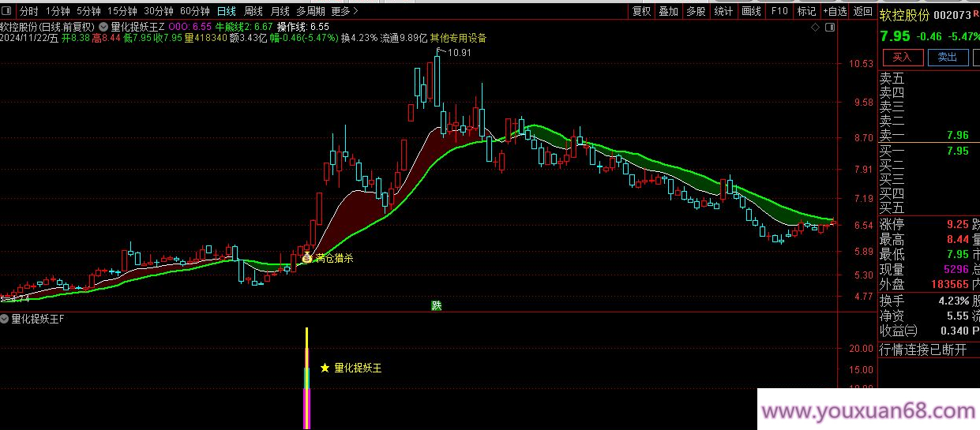
Task: Toggle 复权 price adjustment
Action: (641, 11)
